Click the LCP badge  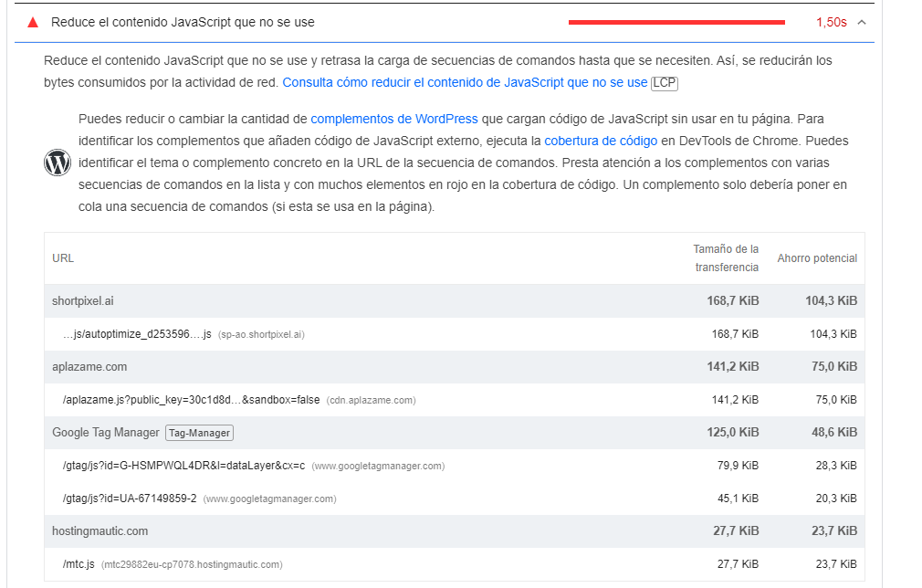point(665,83)
